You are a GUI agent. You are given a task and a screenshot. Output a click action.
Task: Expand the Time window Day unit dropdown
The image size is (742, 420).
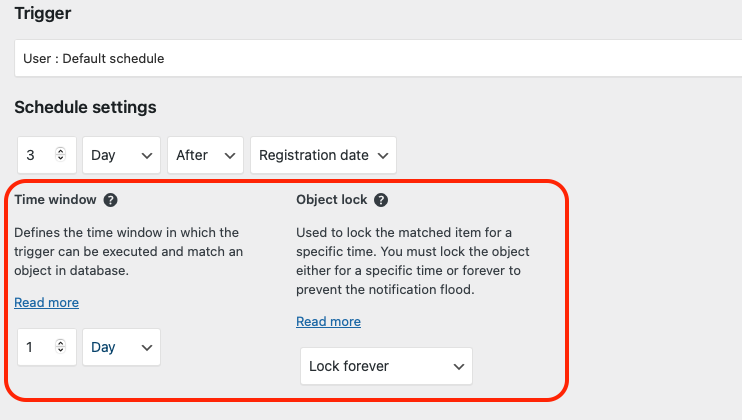(x=122, y=347)
